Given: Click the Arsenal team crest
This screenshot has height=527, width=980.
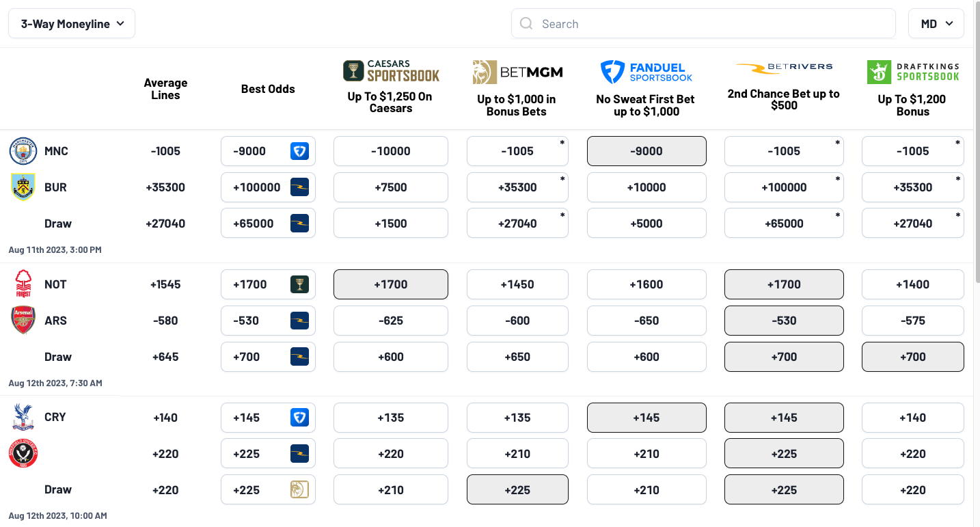Looking at the screenshot, I should (23, 321).
